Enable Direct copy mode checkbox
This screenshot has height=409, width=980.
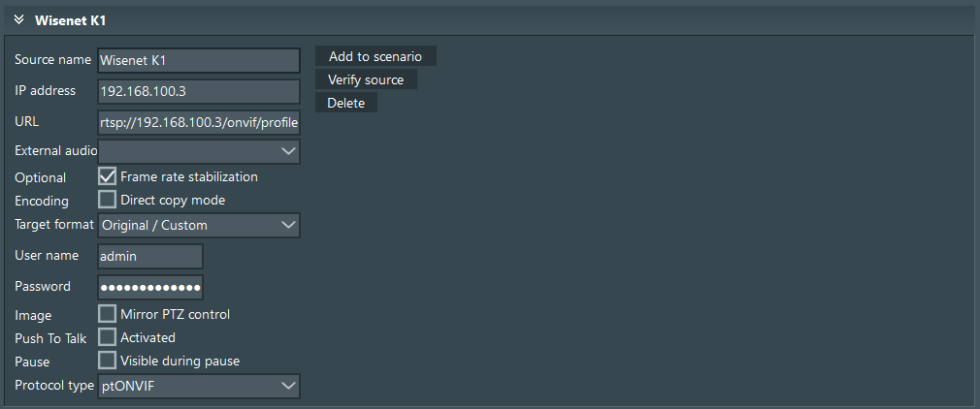click(x=108, y=200)
